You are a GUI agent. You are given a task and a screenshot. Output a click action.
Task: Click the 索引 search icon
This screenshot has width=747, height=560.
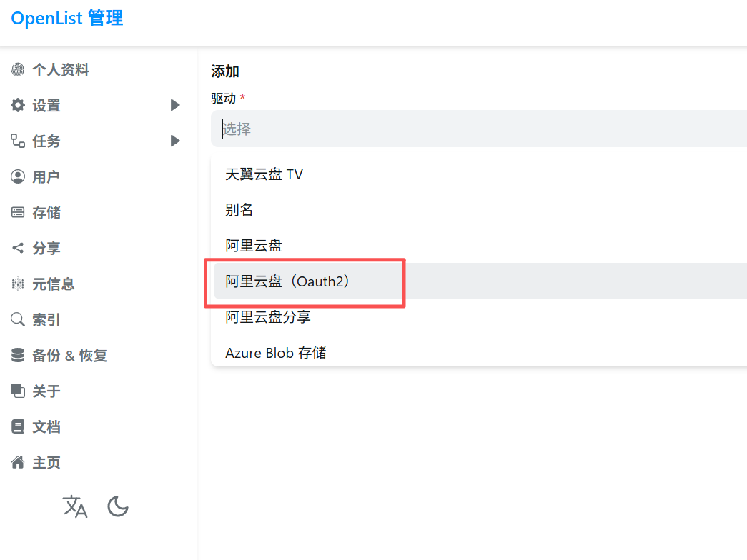coord(18,319)
